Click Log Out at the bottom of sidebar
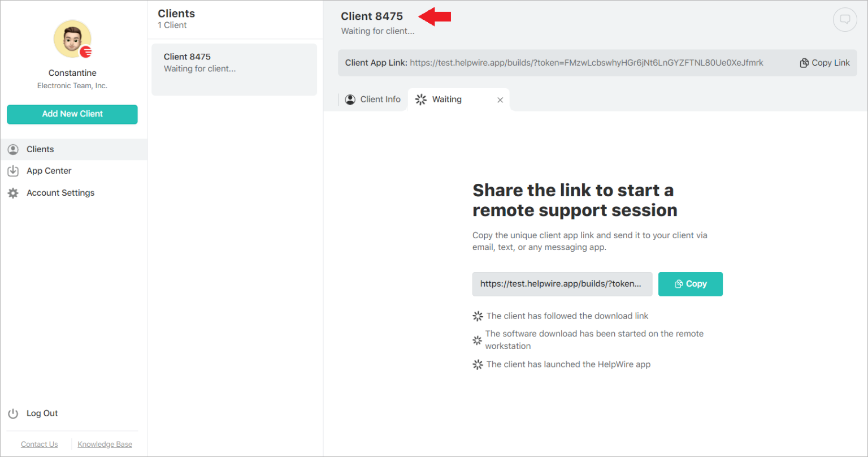868x457 pixels. (x=42, y=413)
